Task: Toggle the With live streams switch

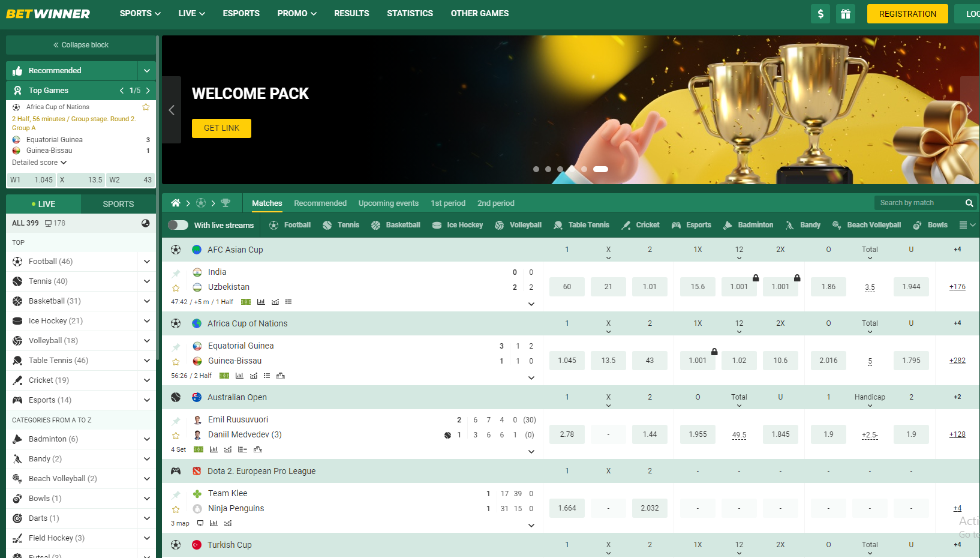Action: (178, 225)
